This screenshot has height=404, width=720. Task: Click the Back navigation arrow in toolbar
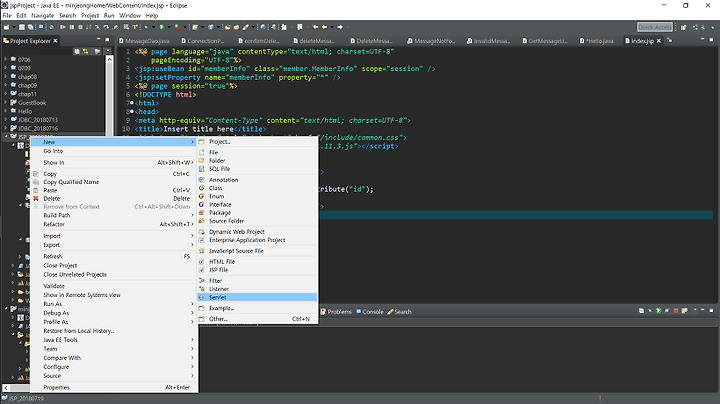pos(324,27)
